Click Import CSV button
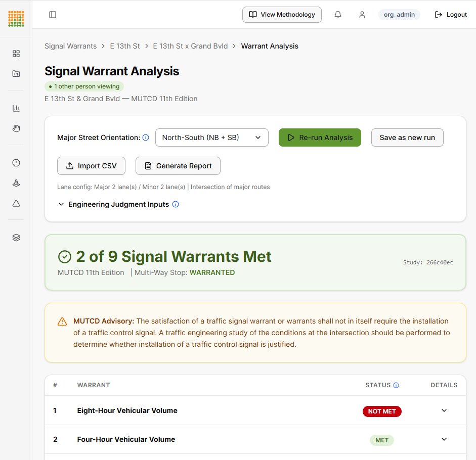The width and height of the screenshot is (476, 460). 91,166
